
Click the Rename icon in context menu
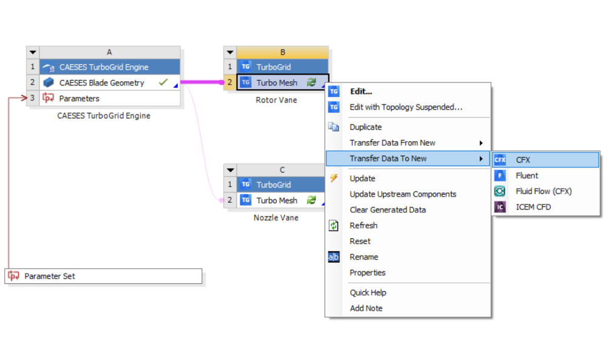click(x=334, y=257)
